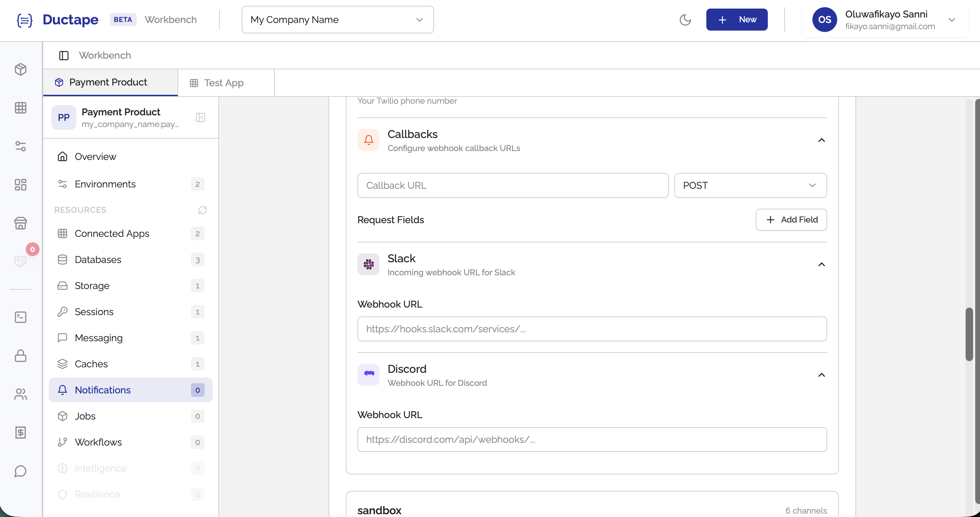Screen dimensions: 980x517
Task: Collapse the Slack section chevron
Action: point(821,264)
